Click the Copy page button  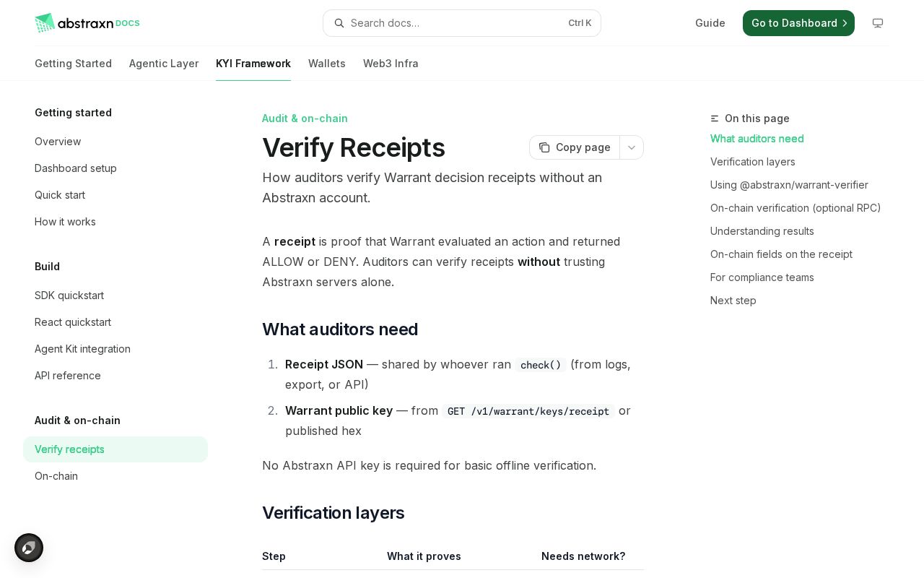point(575,147)
